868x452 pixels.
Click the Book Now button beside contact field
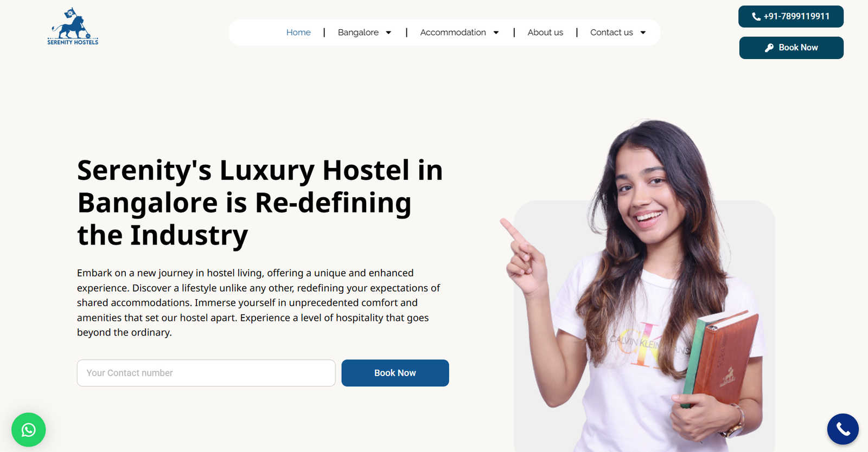tap(395, 373)
